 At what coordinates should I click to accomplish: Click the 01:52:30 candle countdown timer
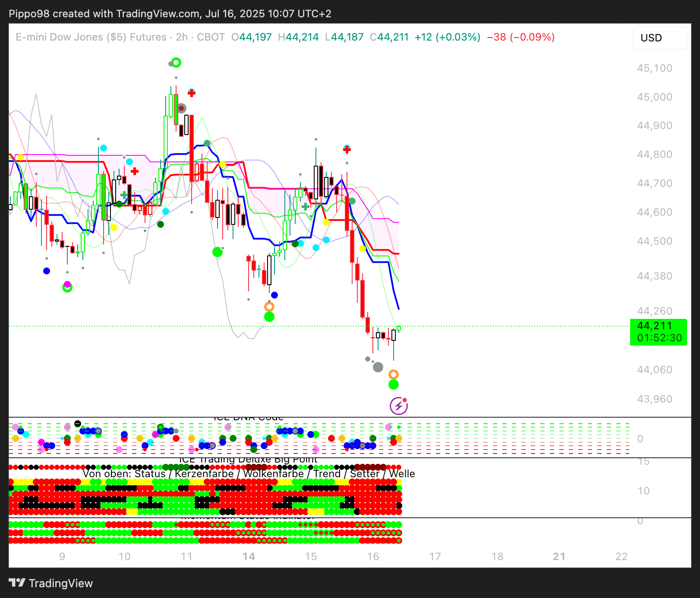click(659, 338)
